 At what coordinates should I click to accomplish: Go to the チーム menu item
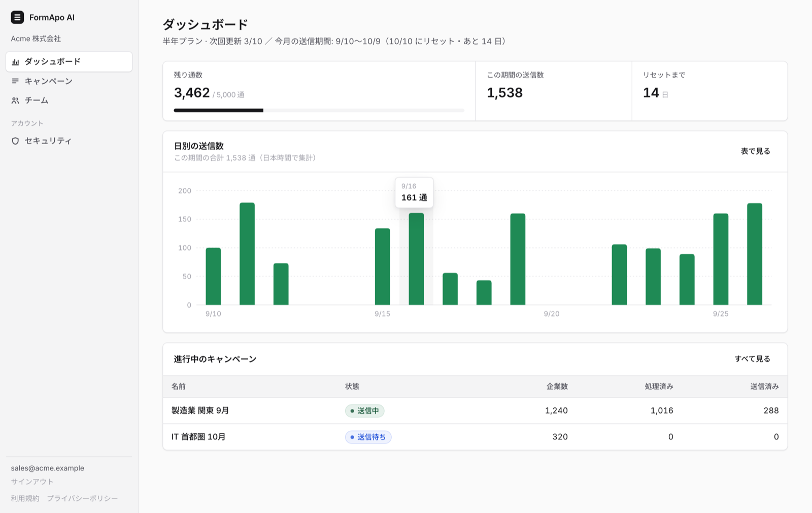click(69, 100)
